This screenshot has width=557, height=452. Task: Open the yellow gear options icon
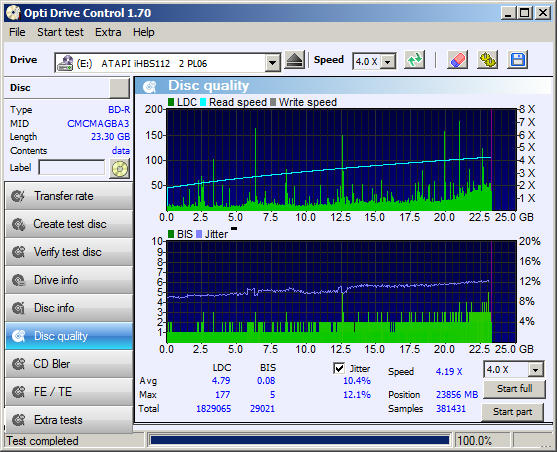point(488,60)
